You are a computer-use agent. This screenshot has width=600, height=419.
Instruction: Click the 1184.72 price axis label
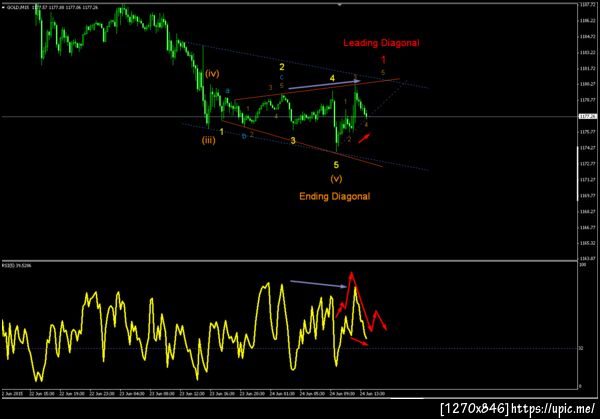[x=588, y=37]
